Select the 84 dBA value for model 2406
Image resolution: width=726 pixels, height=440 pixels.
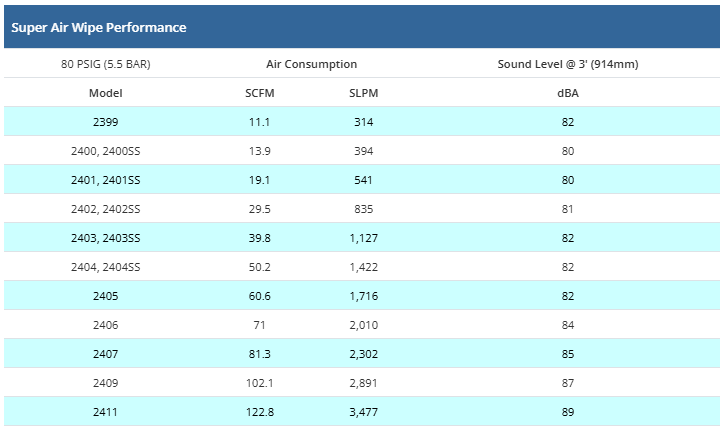(568, 325)
